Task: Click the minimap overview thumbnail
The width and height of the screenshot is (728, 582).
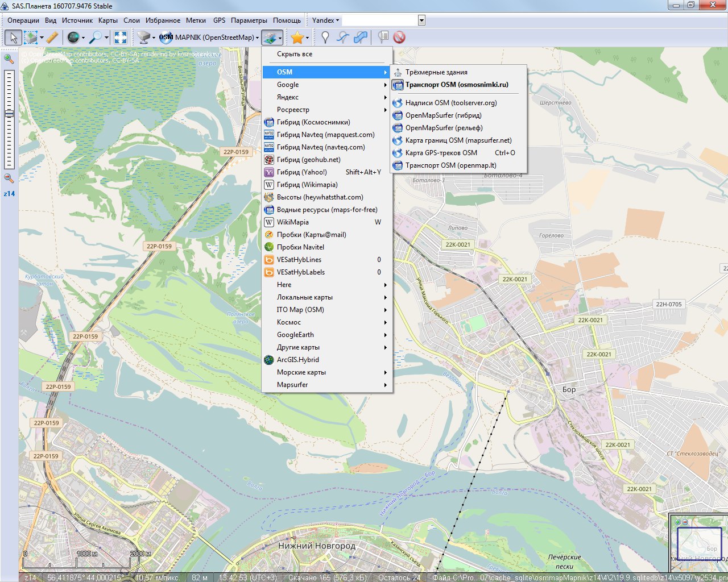Action: (699, 543)
